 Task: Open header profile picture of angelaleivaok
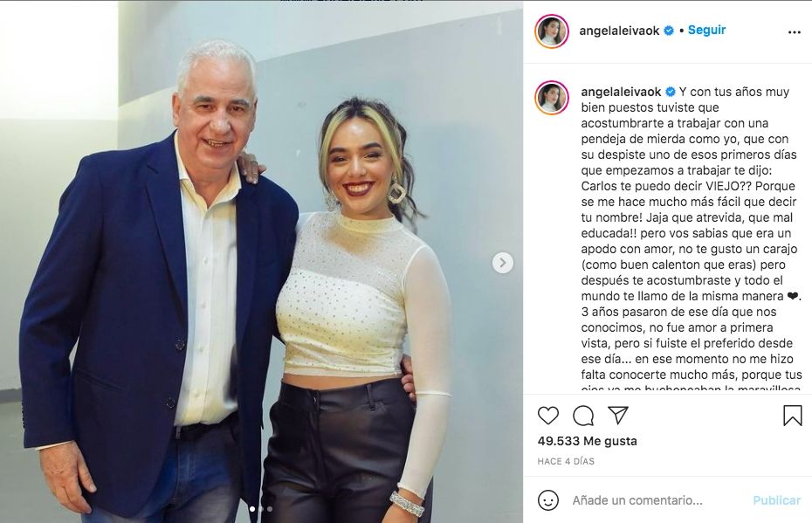(x=552, y=31)
